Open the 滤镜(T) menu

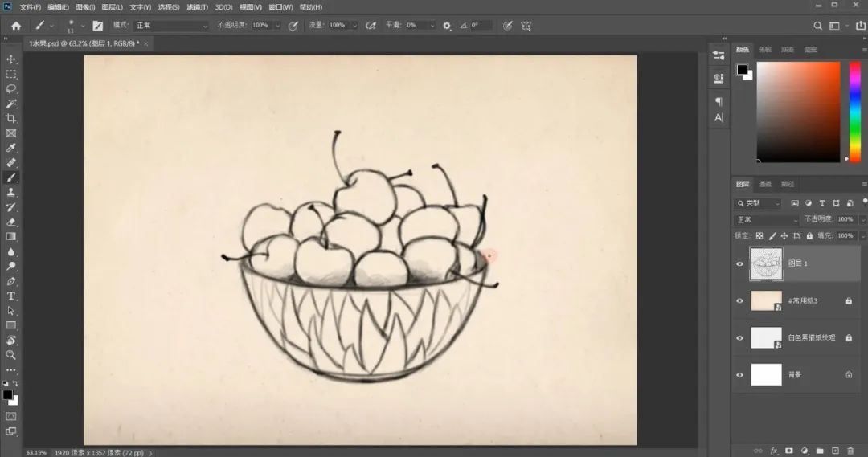coord(197,7)
